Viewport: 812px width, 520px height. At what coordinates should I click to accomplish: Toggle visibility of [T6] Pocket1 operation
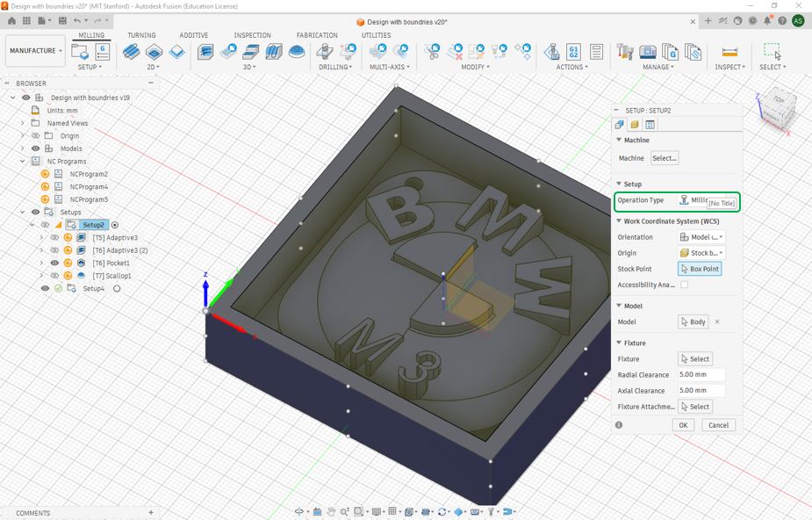(x=54, y=264)
